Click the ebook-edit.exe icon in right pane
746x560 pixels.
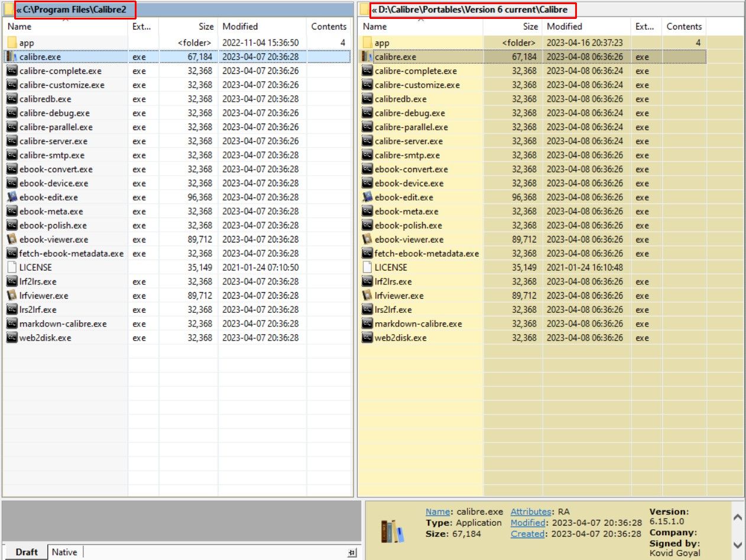coord(367,198)
